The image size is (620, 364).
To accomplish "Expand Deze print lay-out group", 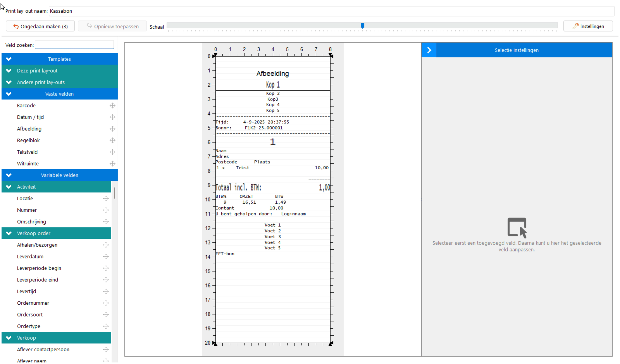I will [x=9, y=70].
